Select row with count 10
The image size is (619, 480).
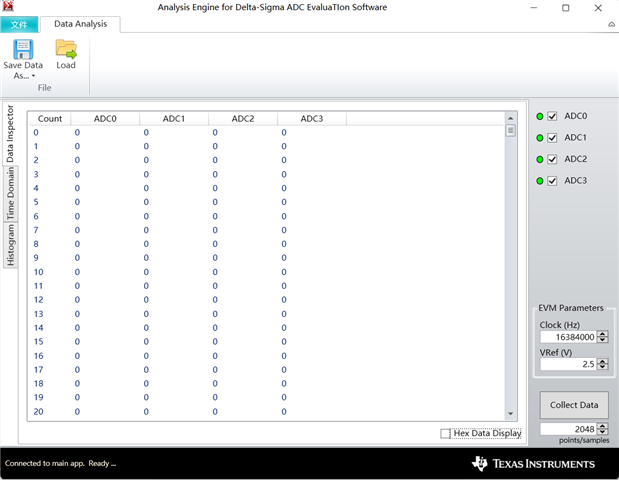click(266, 272)
